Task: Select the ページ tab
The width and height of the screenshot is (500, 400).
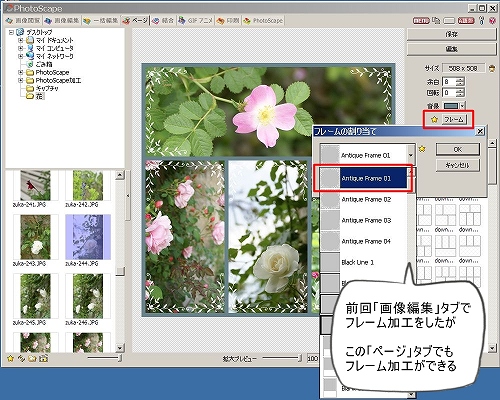Action: tap(135, 21)
